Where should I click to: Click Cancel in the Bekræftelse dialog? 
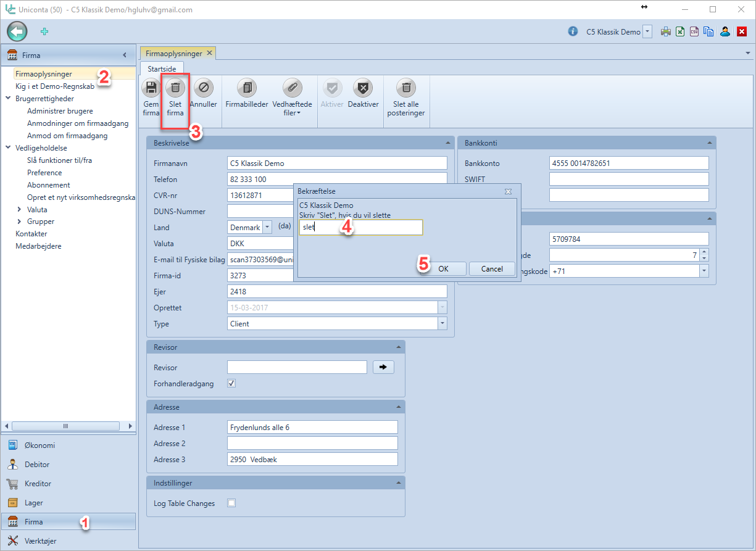[492, 269]
